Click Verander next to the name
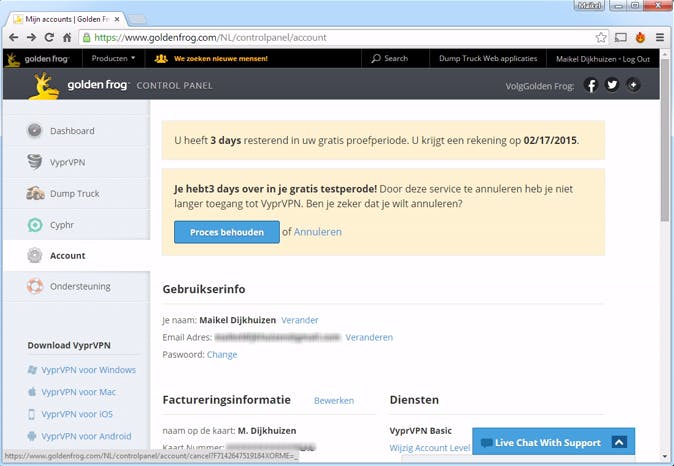674x466 pixels. coord(300,320)
